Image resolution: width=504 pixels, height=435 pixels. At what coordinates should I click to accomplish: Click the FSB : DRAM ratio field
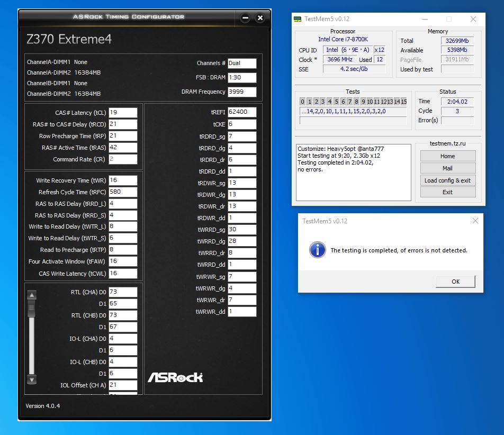tap(242, 77)
